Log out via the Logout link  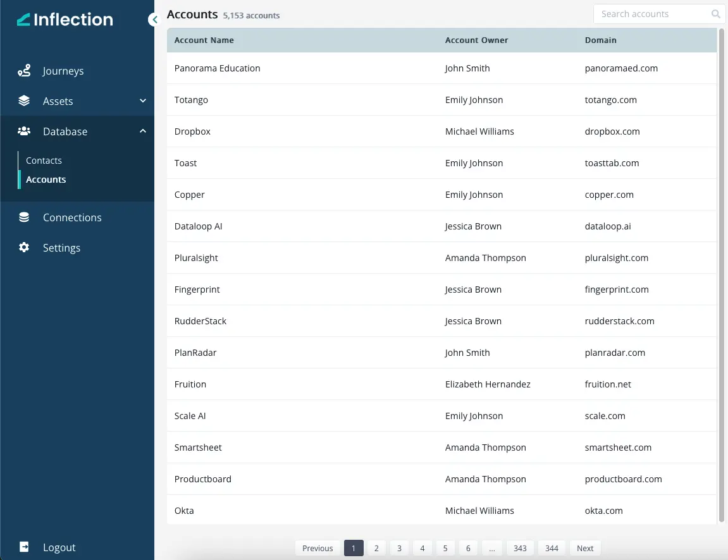59,547
